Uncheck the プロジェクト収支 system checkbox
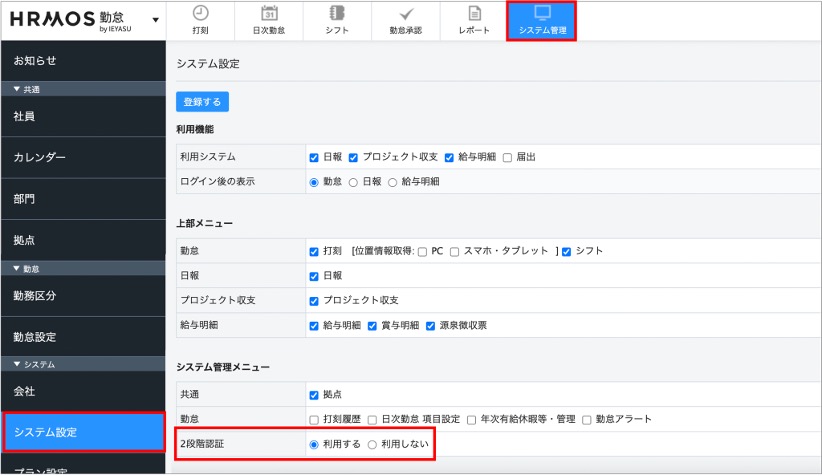Image resolution: width=822 pixels, height=476 pixels. (354, 157)
